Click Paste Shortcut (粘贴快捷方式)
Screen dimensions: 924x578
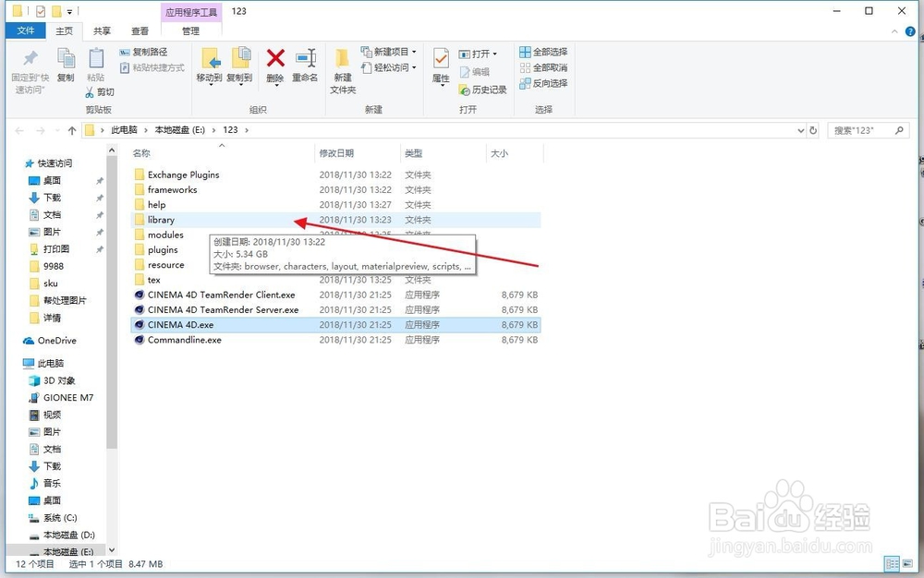[152, 67]
